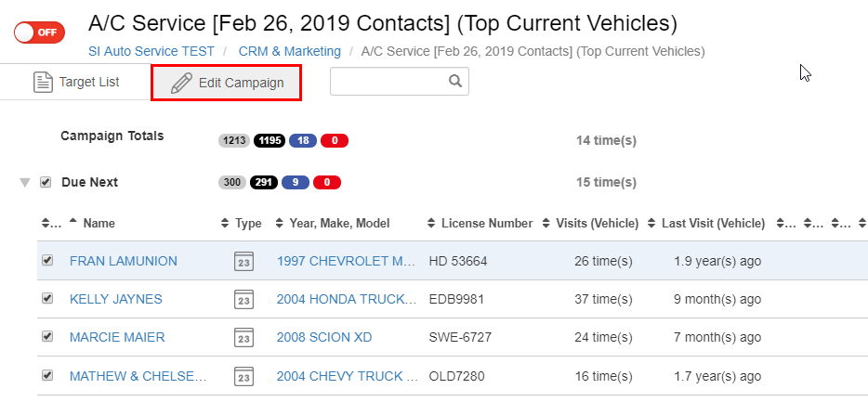
Task: Click calendar icon in FRAN LAMUNION row
Action: tap(243, 261)
